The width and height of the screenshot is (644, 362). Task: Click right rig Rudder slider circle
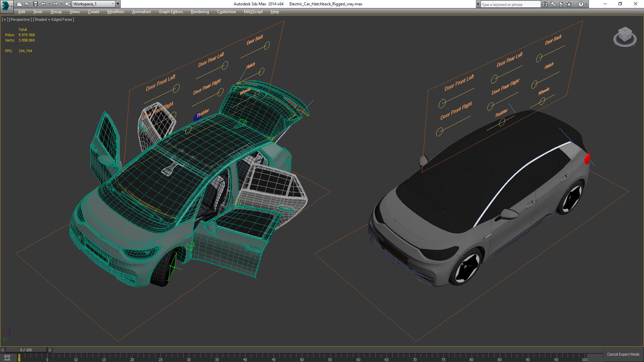pyautogui.click(x=502, y=123)
